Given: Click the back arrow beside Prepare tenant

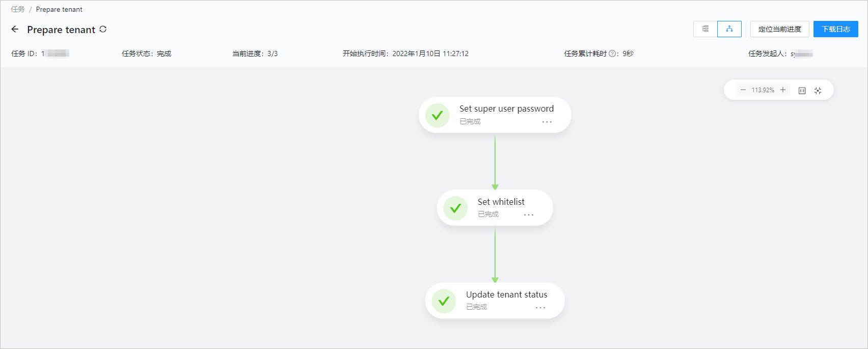Looking at the screenshot, I should click(x=15, y=30).
